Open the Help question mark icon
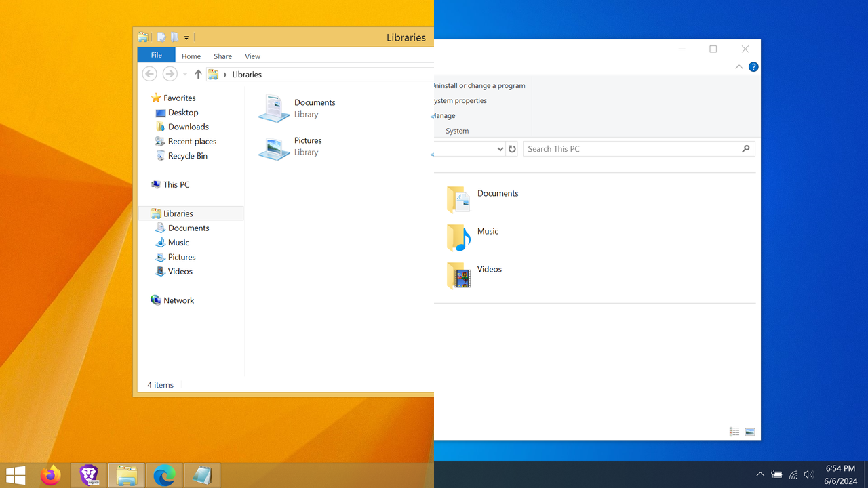868x488 pixels. pos(753,66)
